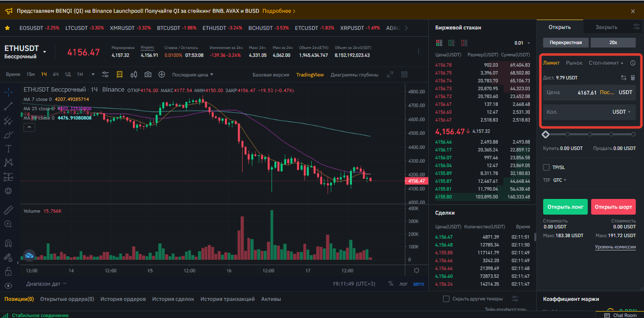The height and width of the screenshot is (318, 644).
Task: Open the trading calculator icon
Action: point(633,77)
